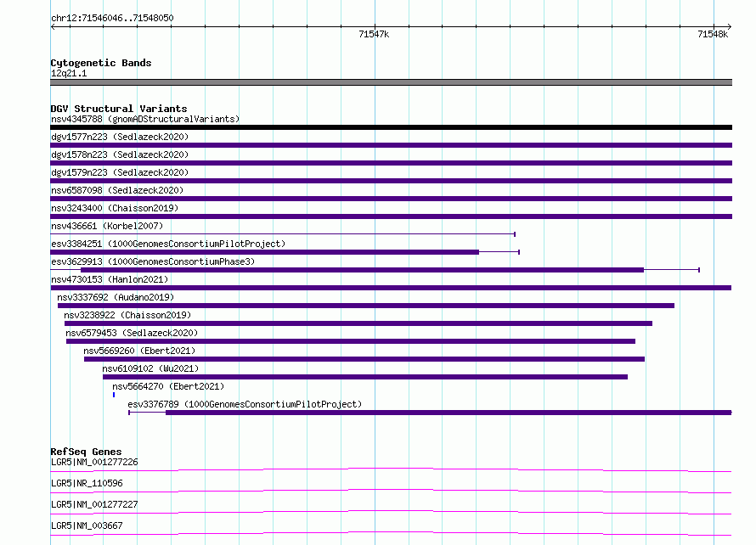Select the RefSeq Genes track title
This screenshot has width=756, height=545.
[x=86, y=452]
